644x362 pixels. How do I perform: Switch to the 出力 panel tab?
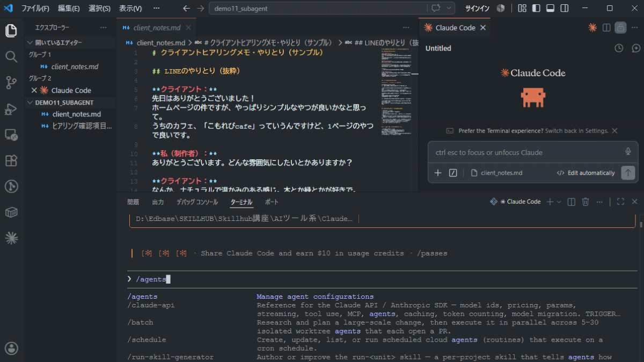[x=158, y=202]
